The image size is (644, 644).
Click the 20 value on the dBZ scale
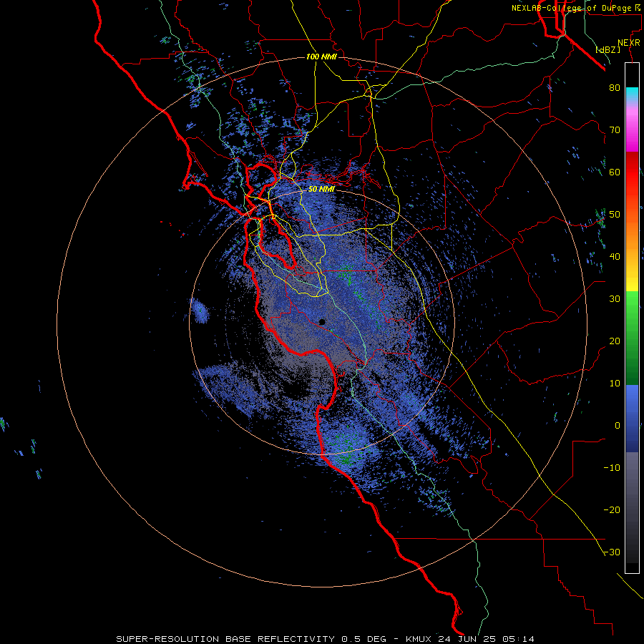[615, 341]
